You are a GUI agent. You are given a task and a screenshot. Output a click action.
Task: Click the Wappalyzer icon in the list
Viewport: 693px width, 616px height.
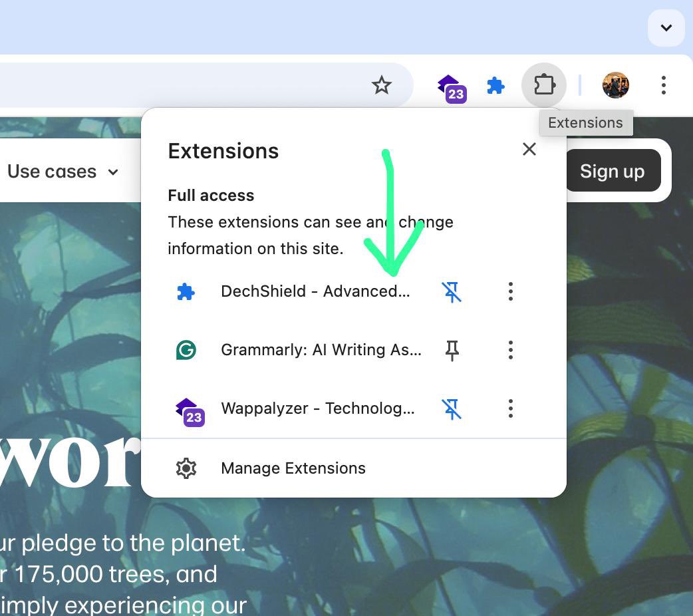point(190,412)
